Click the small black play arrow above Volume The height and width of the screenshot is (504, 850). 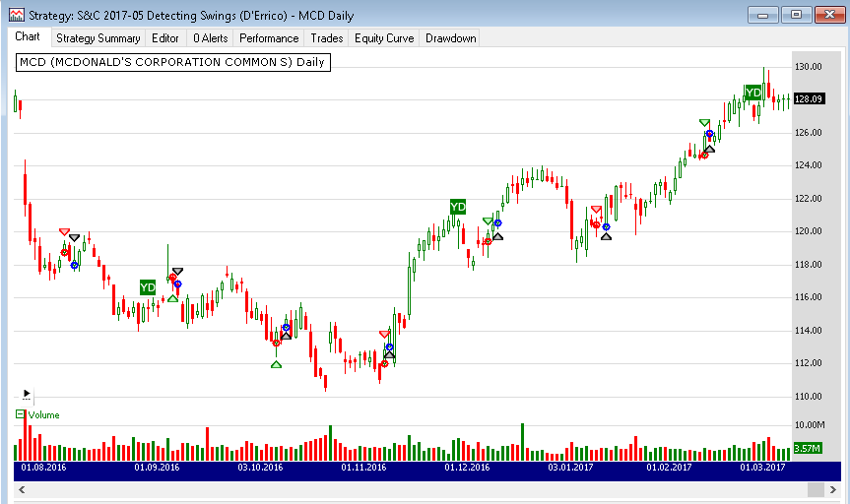(x=27, y=393)
